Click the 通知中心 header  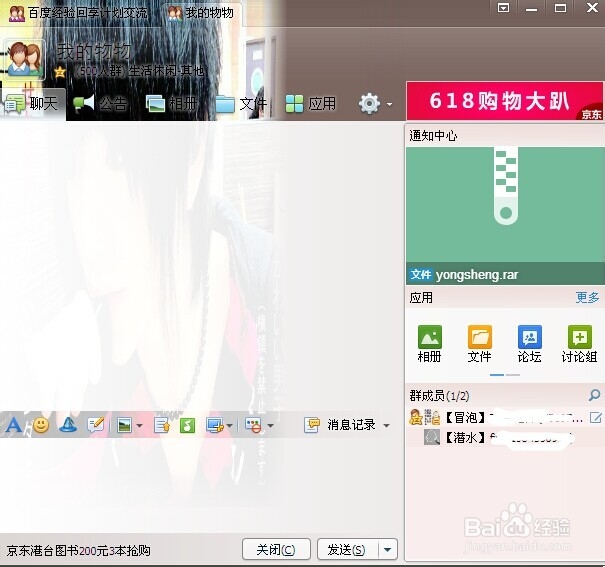(x=433, y=135)
